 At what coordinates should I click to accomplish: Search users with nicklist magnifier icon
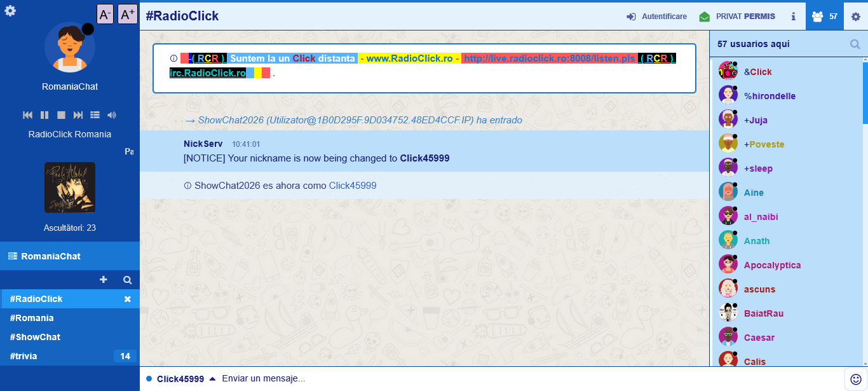855,44
